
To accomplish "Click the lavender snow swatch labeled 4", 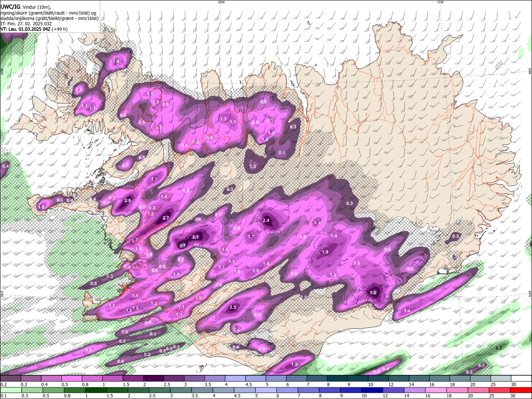I will coord(235,378).
